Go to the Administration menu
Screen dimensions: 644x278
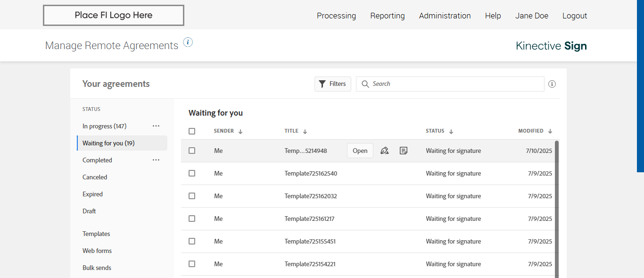[x=445, y=16]
